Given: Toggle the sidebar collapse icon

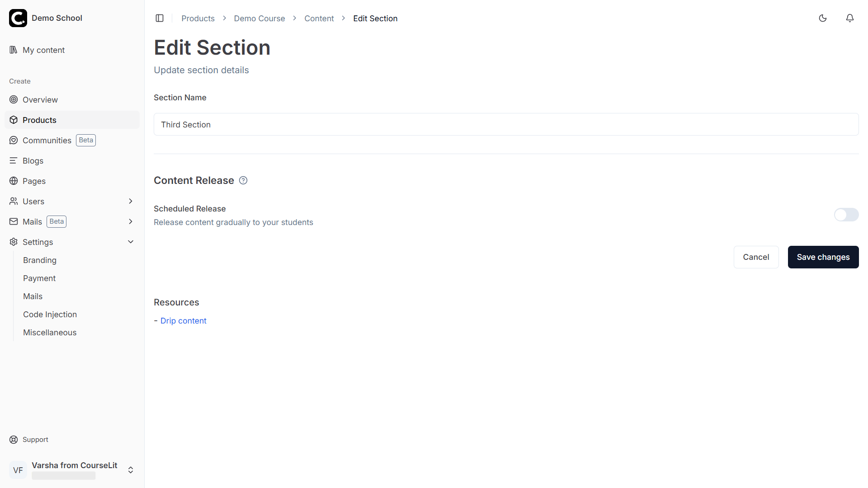Looking at the screenshot, I should pos(160,18).
